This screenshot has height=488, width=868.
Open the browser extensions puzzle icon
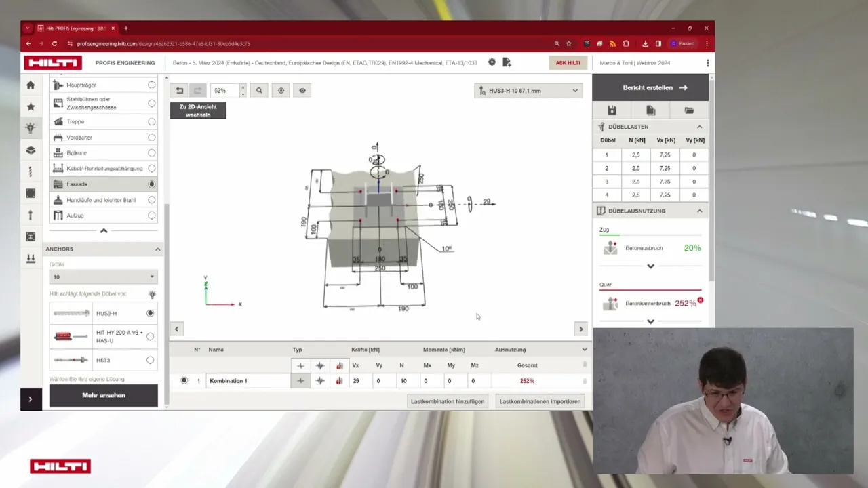(x=626, y=43)
